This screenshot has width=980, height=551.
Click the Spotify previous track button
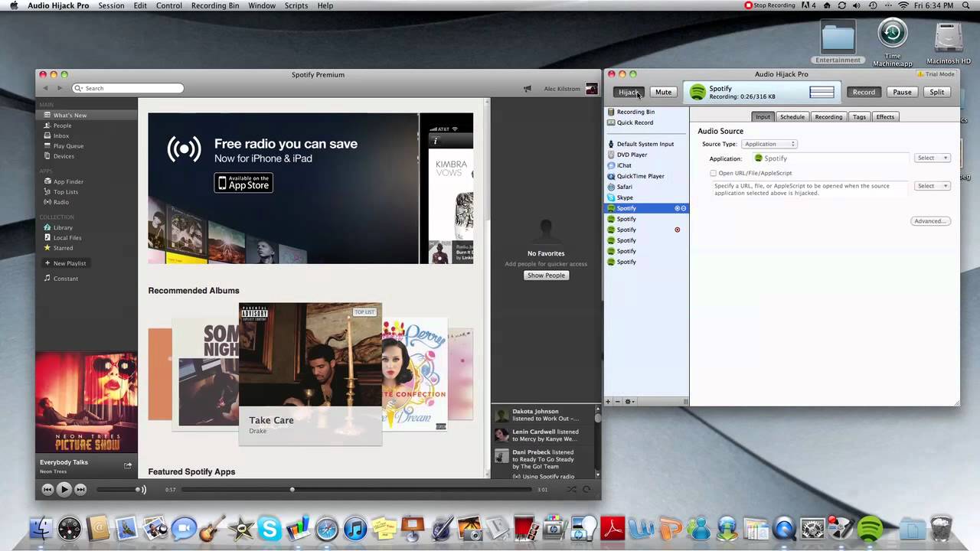(x=47, y=489)
